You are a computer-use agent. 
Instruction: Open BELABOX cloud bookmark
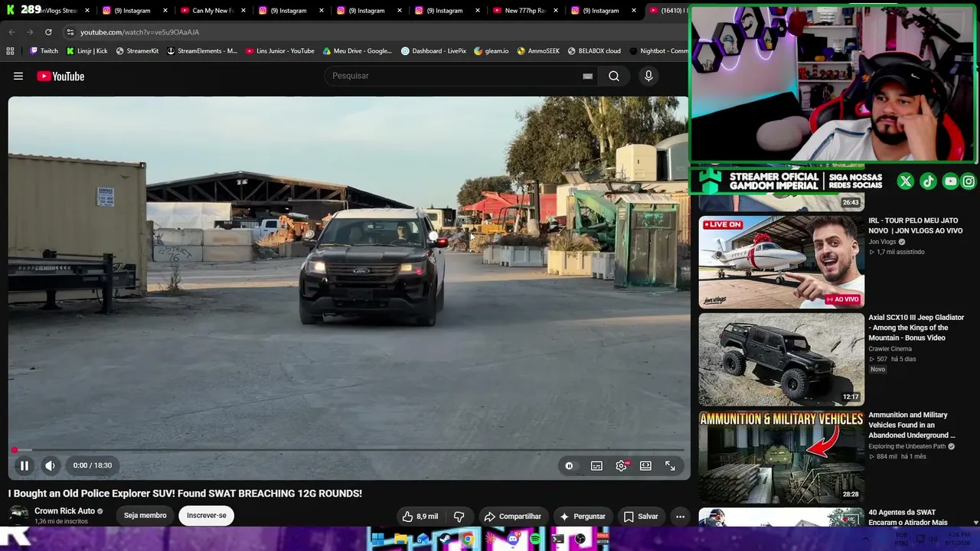pos(594,51)
